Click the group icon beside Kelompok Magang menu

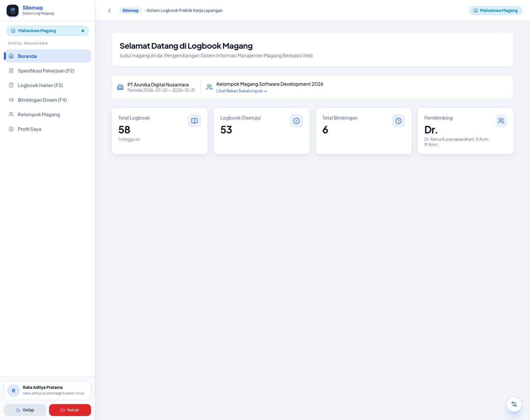point(11,114)
